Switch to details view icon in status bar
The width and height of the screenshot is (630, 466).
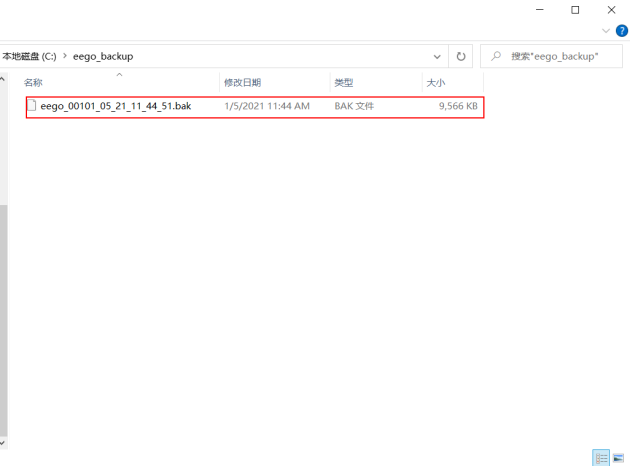coord(601,458)
